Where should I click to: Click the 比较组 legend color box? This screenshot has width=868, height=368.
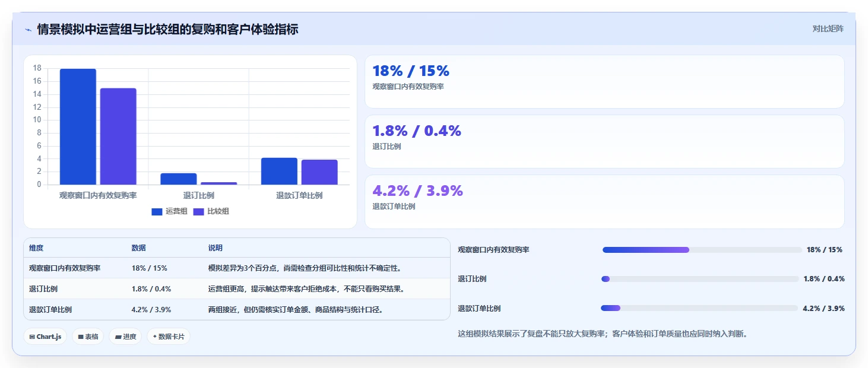(198, 212)
